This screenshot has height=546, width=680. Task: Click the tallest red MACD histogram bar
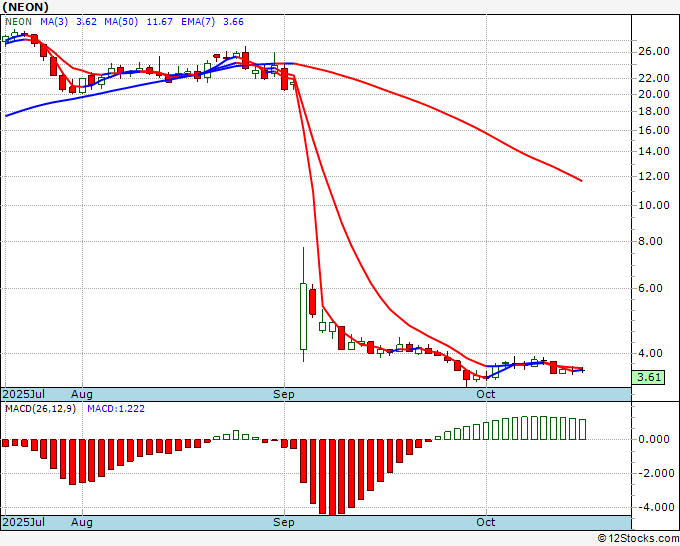(x=332, y=477)
